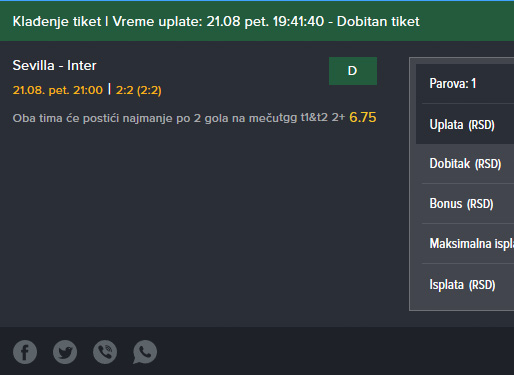The width and height of the screenshot is (514, 375).
Task: Share ticket using WhatsApp icon
Action: pyautogui.click(x=145, y=352)
